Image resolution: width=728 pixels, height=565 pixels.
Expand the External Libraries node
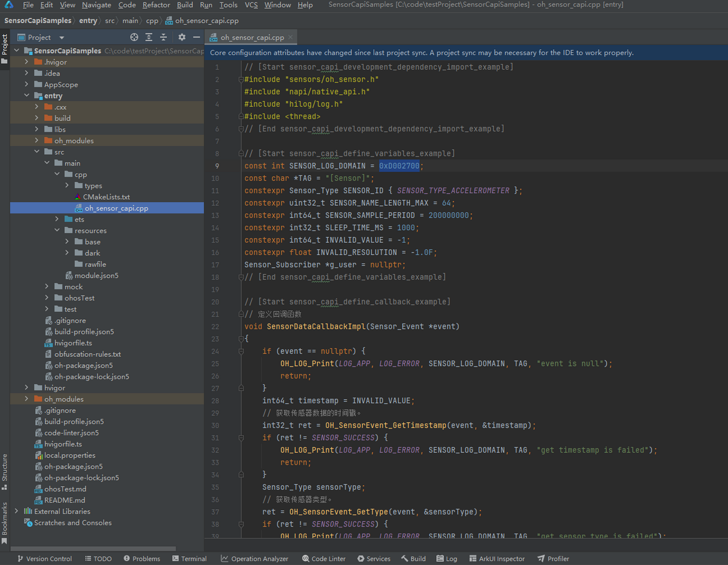17,512
